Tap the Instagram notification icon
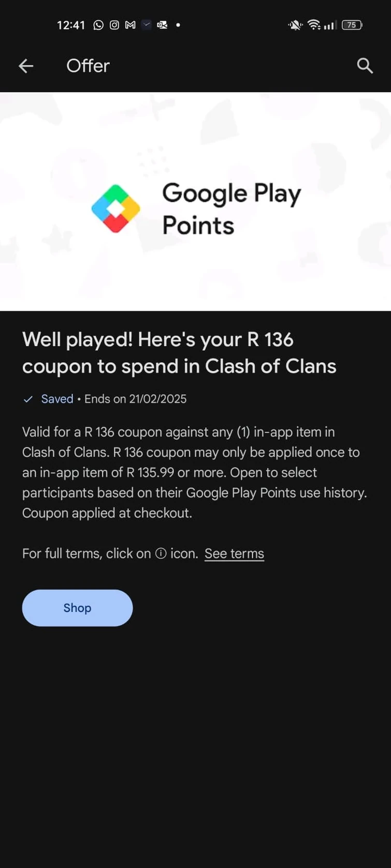This screenshot has width=391, height=868. (x=114, y=24)
